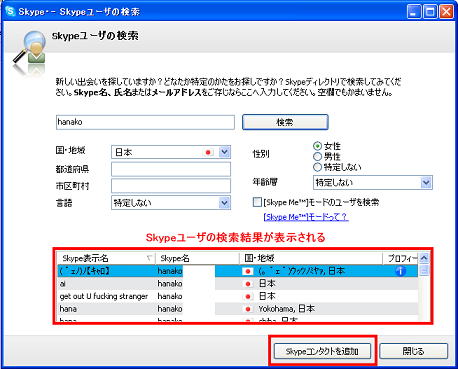Maximize the Skype search window

pos(430,12)
